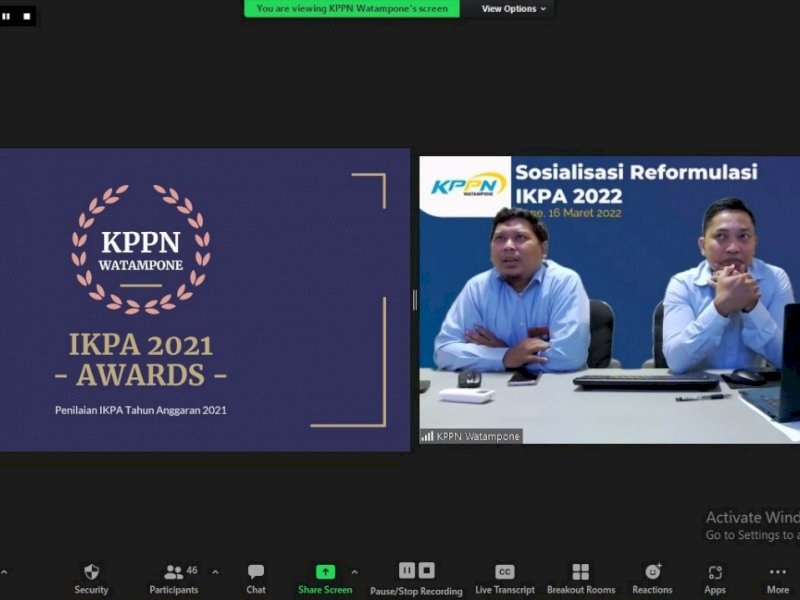
Task: Open the More three-dots menu
Action: (x=778, y=572)
